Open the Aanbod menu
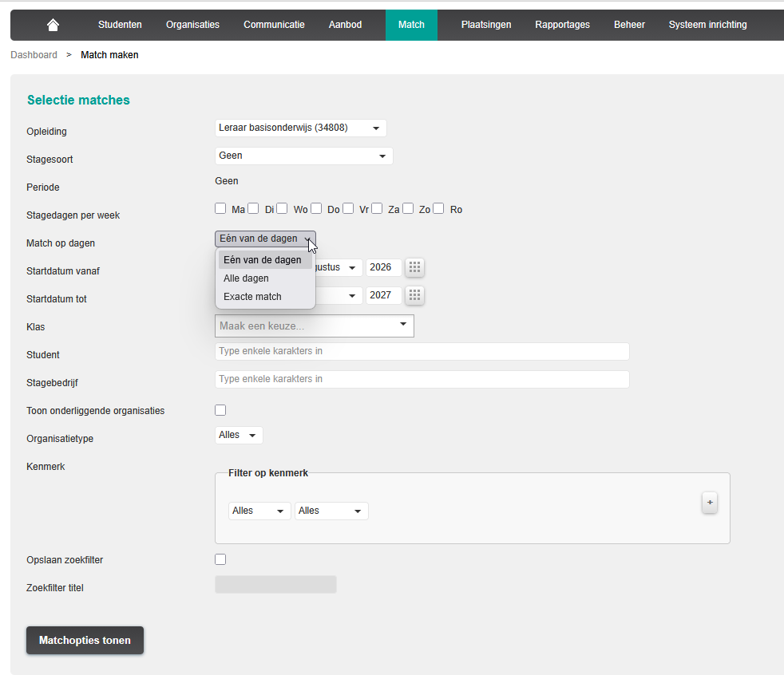Screen dimensions: 784x675 345,25
